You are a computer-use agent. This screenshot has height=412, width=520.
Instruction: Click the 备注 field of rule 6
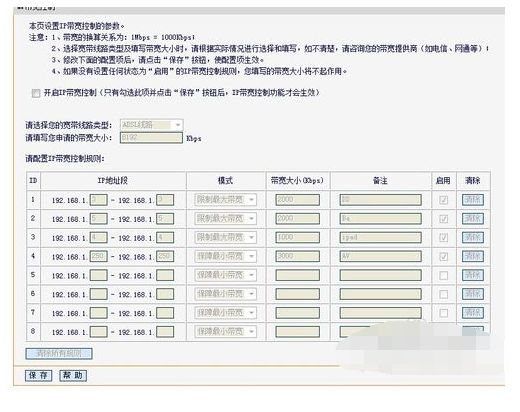coord(380,294)
